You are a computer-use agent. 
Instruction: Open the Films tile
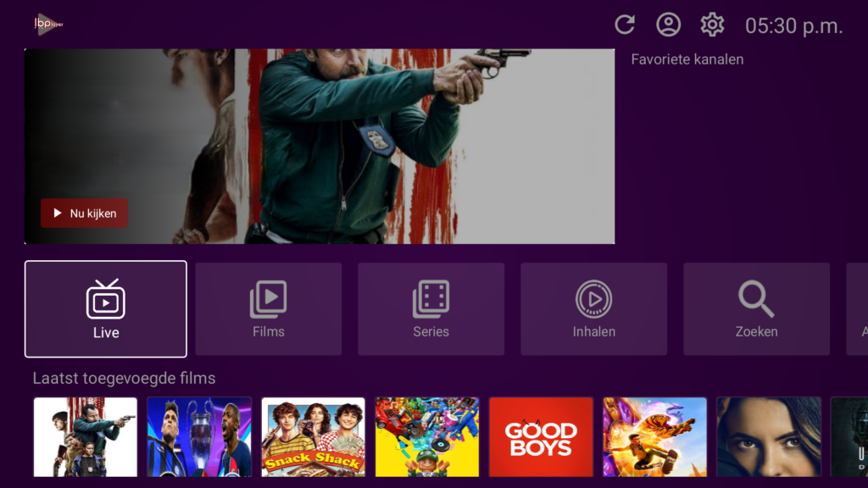tap(269, 308)
